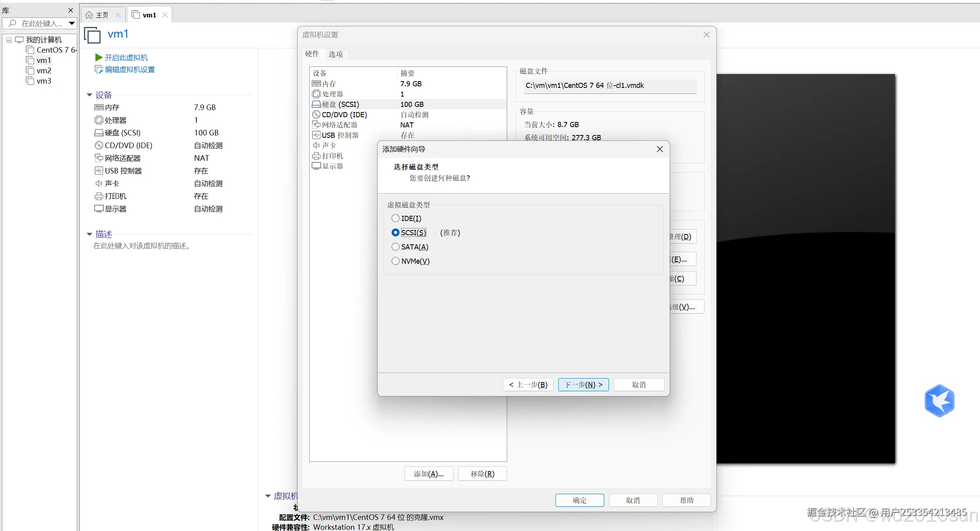Select the IDE disk type radio button
Image resolution: width=980 pixels, height=531 pixels.
[x=395, y=218]
